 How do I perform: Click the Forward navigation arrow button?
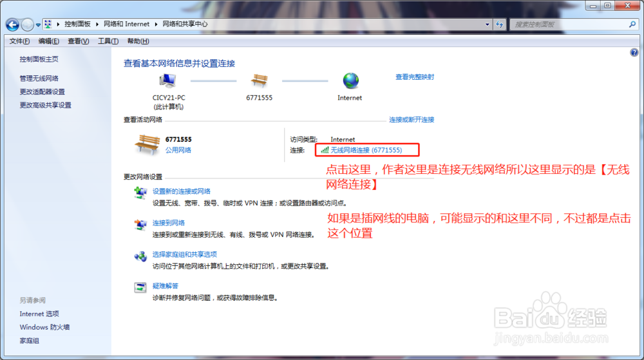(27, 25)
